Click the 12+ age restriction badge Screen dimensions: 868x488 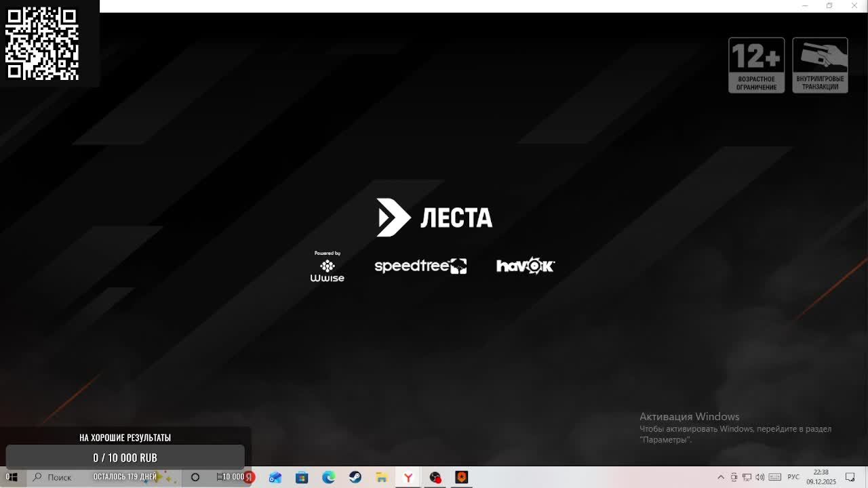[757, 65]
